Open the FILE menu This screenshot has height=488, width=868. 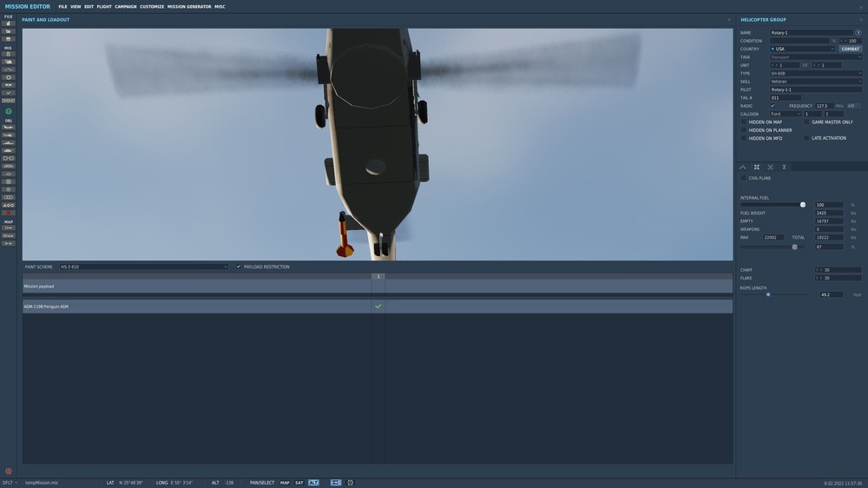(x=62, y=7)
